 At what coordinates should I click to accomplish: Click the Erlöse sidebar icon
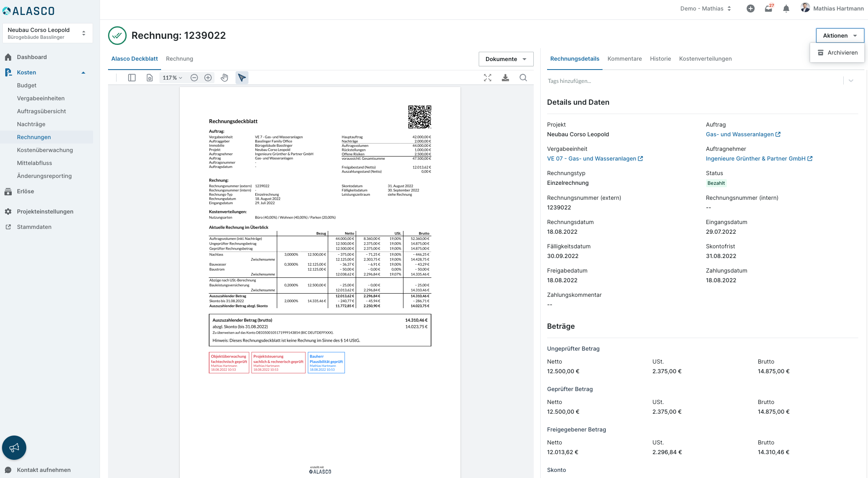(x=8, y=192)
